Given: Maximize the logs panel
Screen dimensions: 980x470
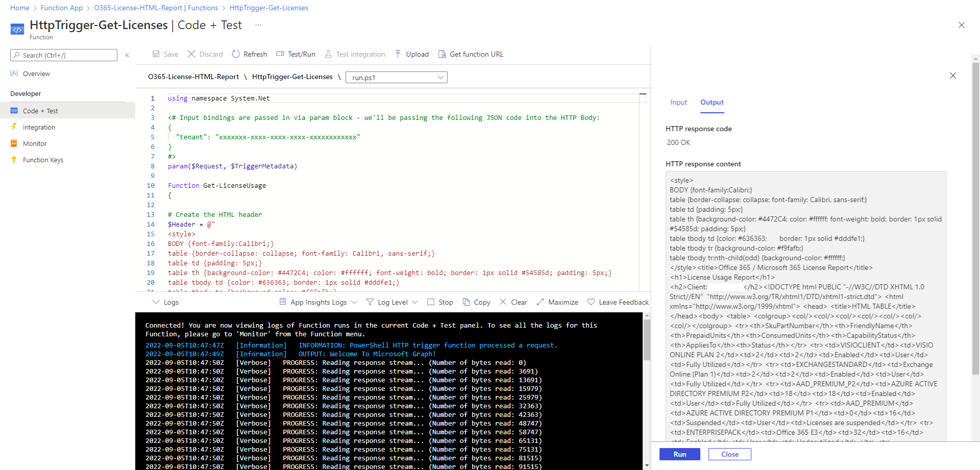Looking at the screenshot, I should [x=557, y=302].
